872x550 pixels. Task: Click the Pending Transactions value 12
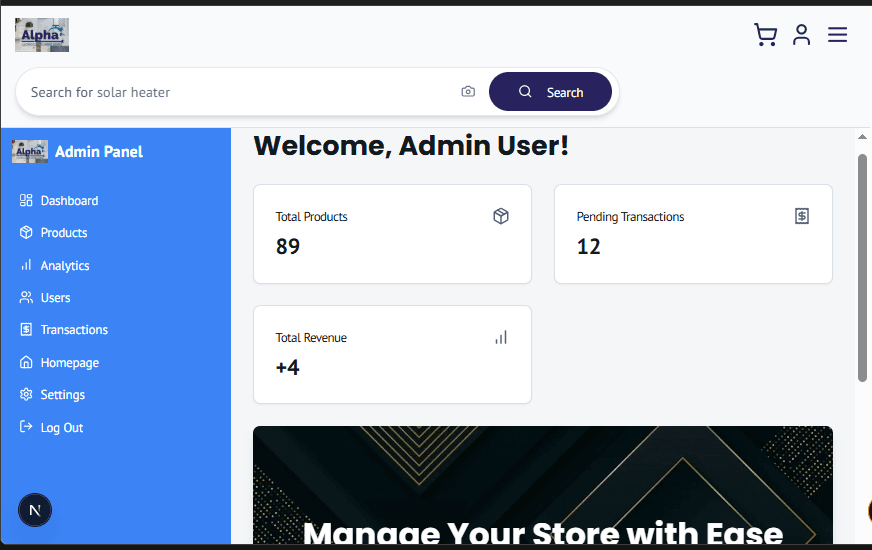588,246
